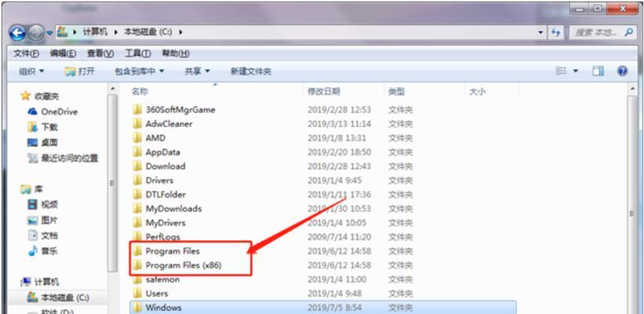The width and height of the screenshot is (644, 314).
Task: Open the 工具(T) menu
Action: pos(137,53)
